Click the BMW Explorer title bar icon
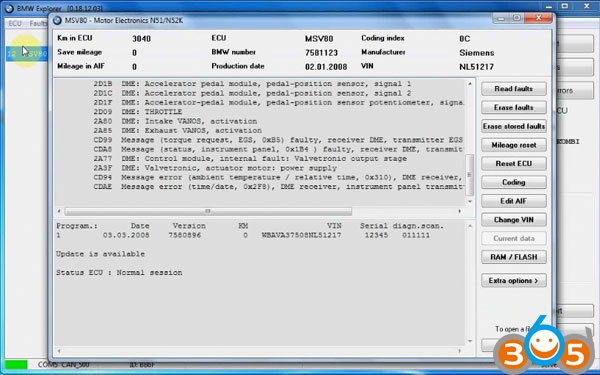 [x=9, y=8]
